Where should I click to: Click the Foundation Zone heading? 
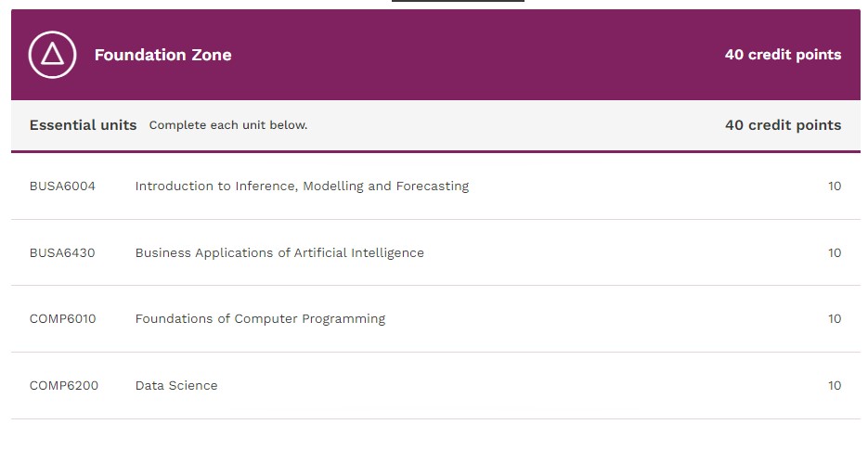(x=162, y=55)
